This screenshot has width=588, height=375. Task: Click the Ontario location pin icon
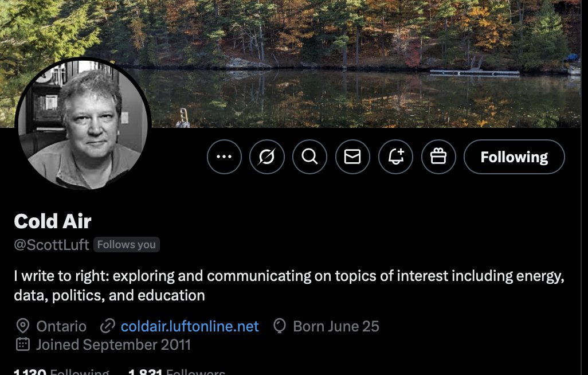tap(23, 326)
